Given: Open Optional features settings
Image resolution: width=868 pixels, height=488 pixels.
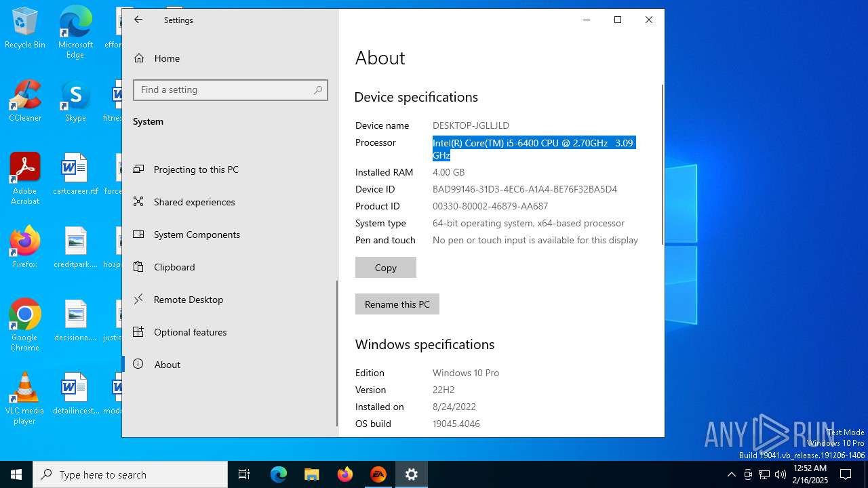Looking at the screenshot, I should pos(229,332).
